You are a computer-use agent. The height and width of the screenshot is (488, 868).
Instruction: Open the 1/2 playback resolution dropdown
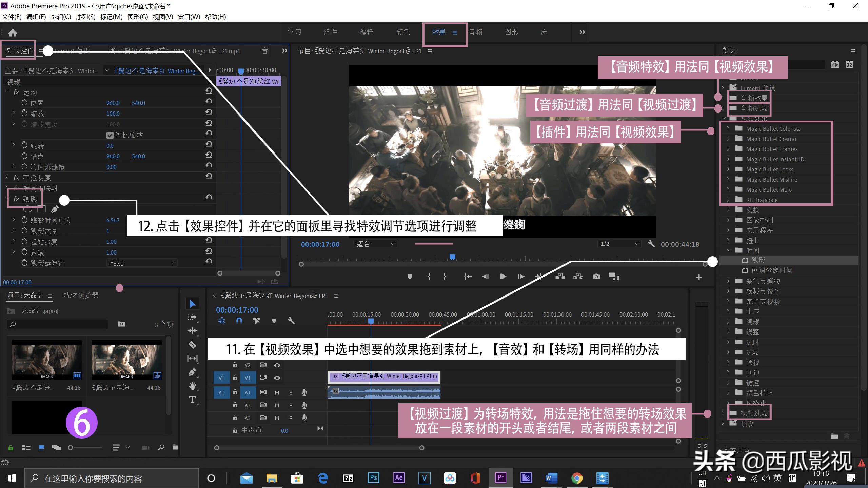point(618,244)
